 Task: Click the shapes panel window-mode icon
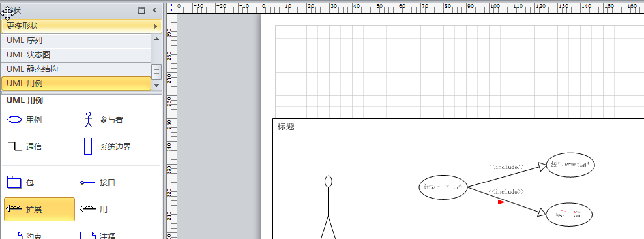click(141, 10)
